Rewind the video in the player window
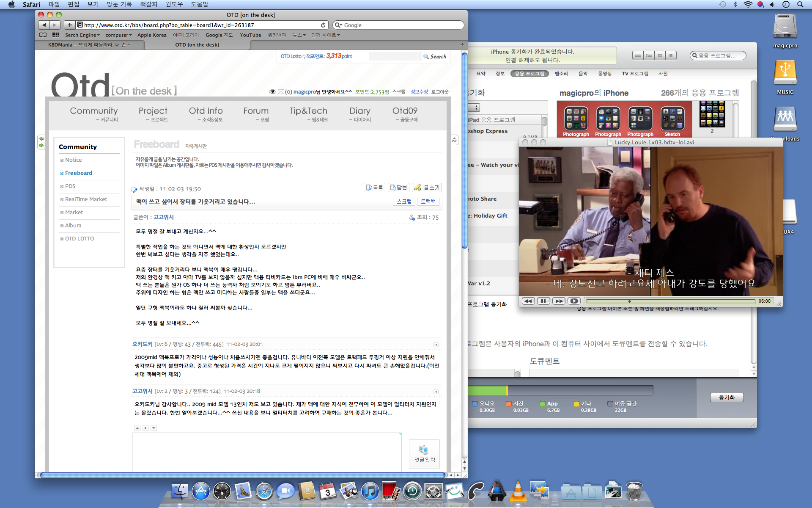 pyautogui.click(x=528, y=301)
